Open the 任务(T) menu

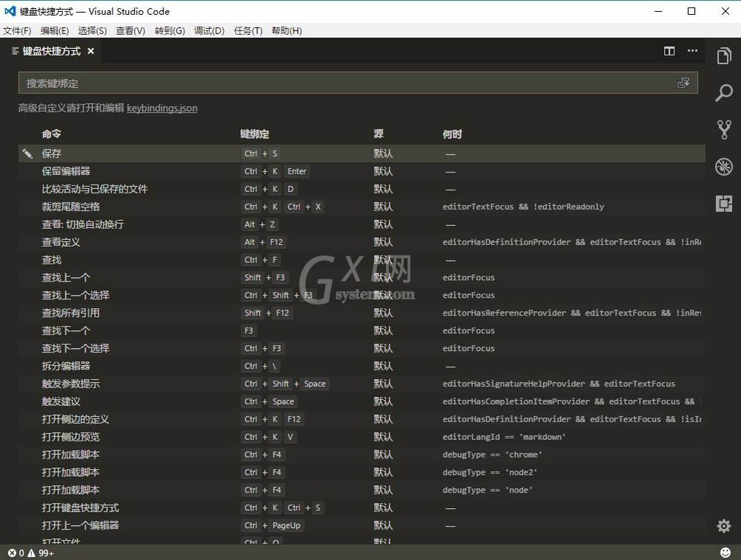248,30
